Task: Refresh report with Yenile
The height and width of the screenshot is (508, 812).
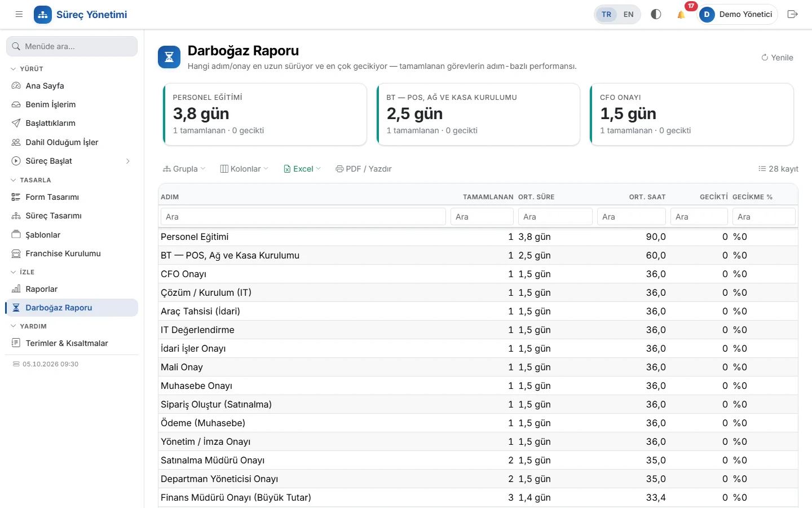Action: pos(777,58)
